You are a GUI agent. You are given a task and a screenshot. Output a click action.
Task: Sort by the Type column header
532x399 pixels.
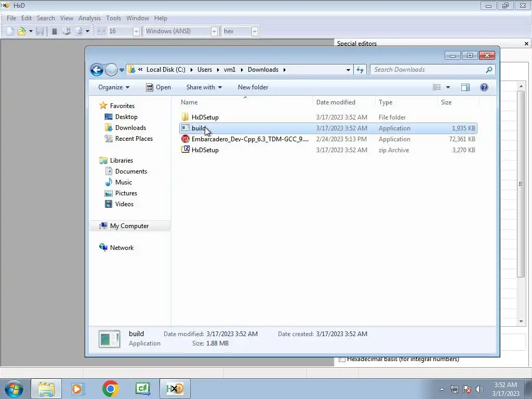click(x=406, y=102)
